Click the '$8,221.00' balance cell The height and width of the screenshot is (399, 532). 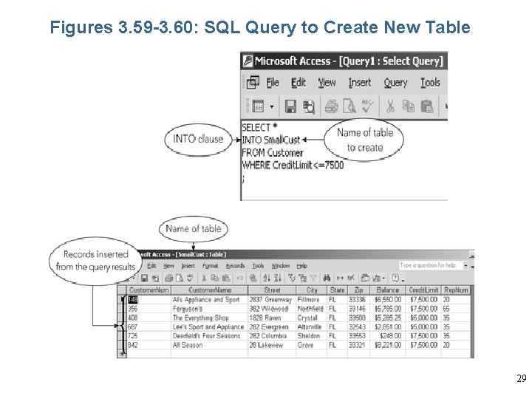[x=387, y=345]
